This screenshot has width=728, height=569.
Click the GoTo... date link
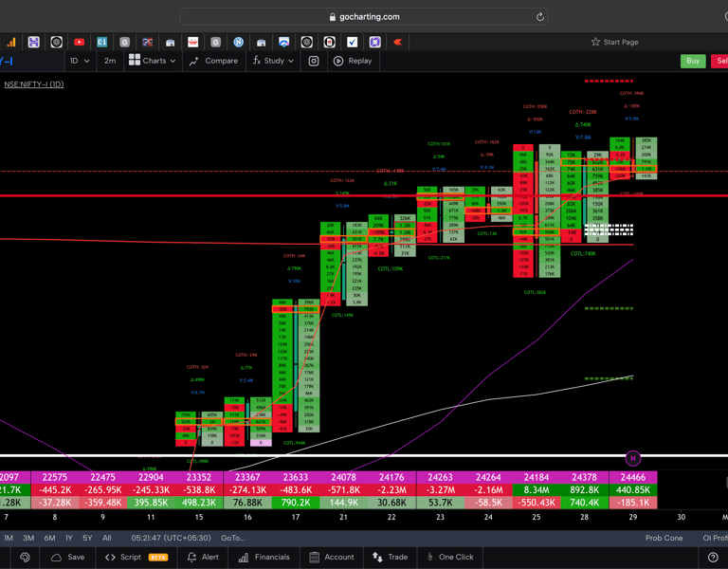pos(232,538)
